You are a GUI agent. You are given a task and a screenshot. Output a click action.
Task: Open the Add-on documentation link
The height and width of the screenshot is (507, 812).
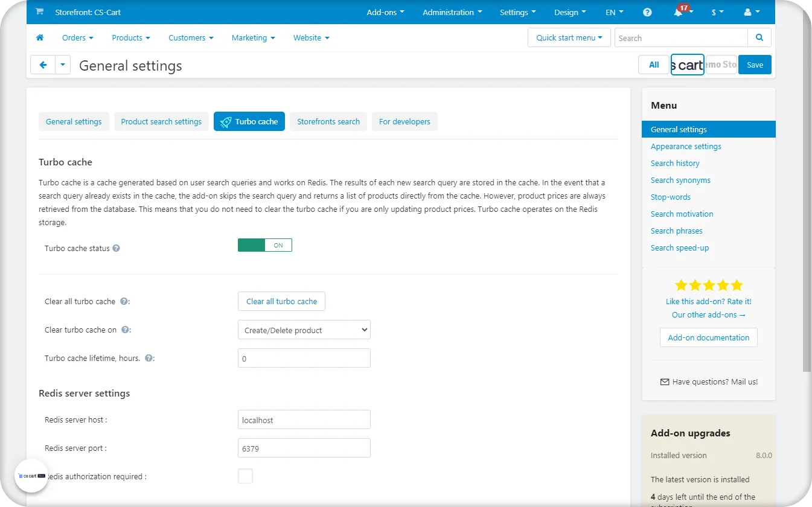[708, 337]
